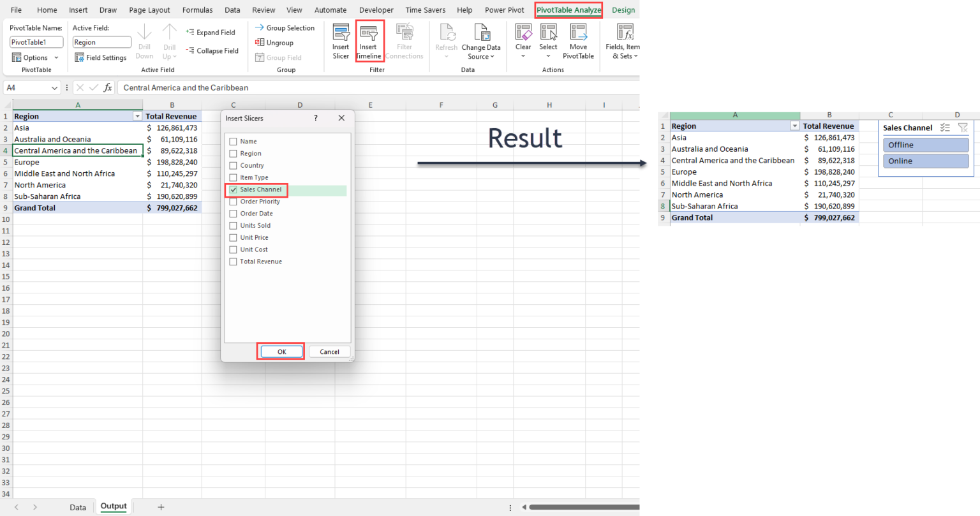Check the Order Date checkbox
Image resolution: width=980 pixels, height=516 pixels.
pos(233,214)
